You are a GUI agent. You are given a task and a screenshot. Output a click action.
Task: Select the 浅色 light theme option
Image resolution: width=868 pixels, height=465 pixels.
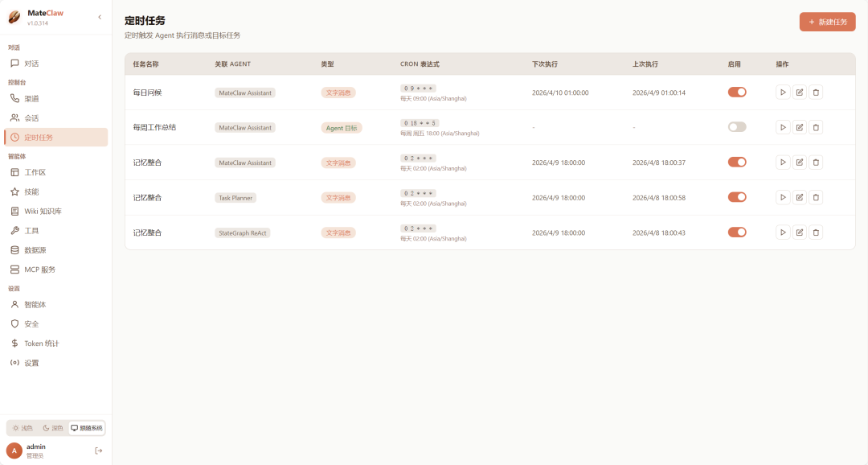point(23,428)
